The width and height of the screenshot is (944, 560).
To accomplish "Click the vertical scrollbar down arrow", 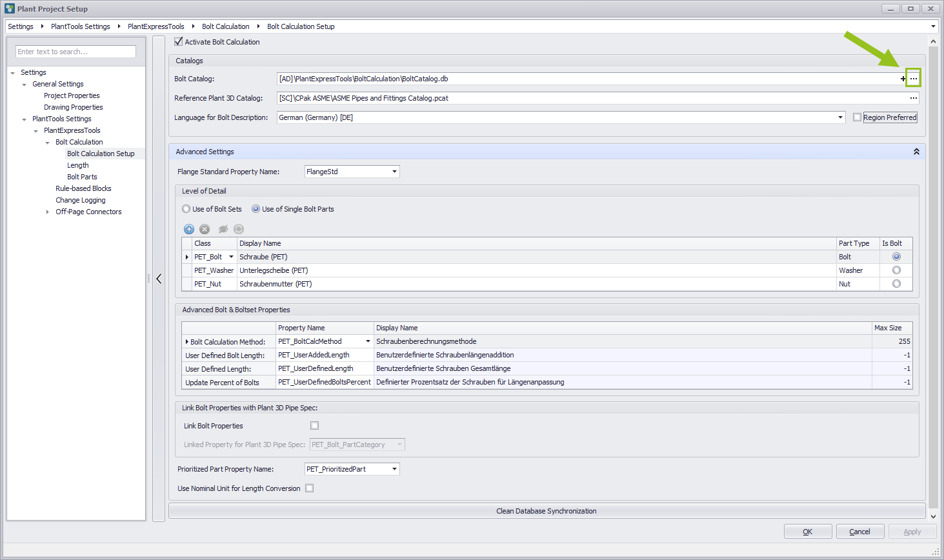I will pyautogui.click(x=933, y=516).
